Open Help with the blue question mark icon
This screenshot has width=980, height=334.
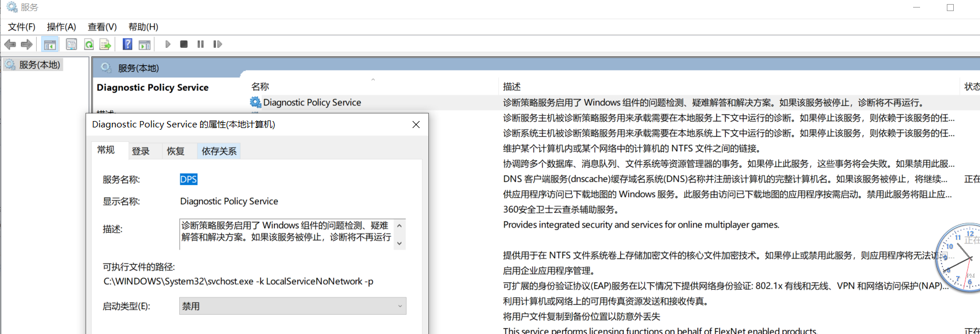pyautogui.click(x=127, y=44)
